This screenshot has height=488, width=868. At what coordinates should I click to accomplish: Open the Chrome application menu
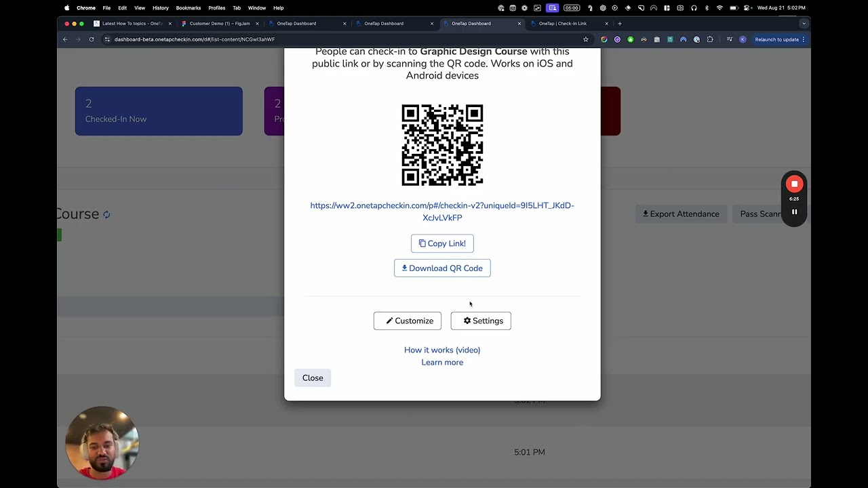coord(86,8)
